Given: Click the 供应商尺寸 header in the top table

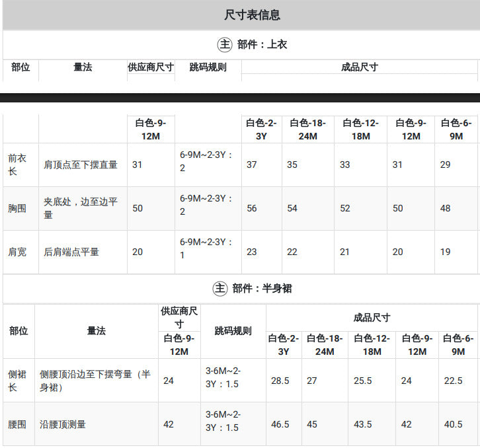Looking at the screenshot, I should coord(151,67).
